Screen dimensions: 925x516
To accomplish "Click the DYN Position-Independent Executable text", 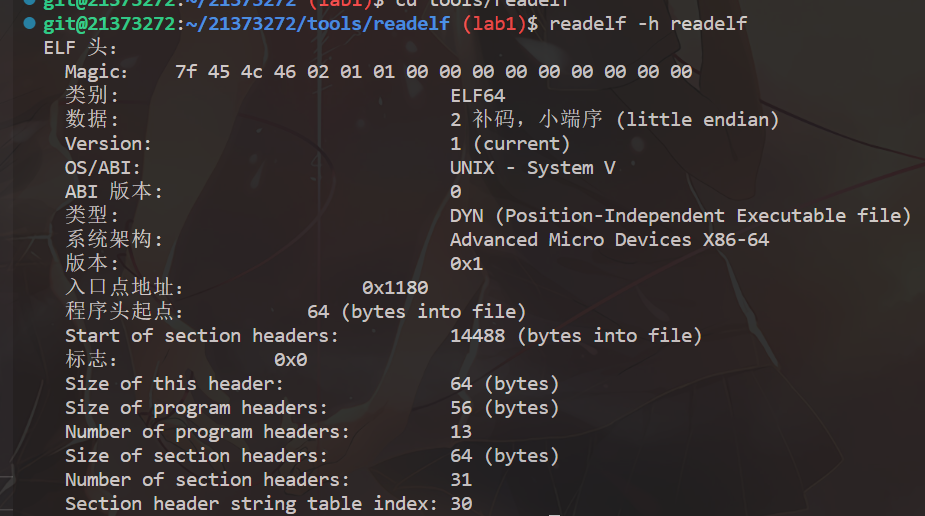I will pyautogui.click(x=680, y=216).
